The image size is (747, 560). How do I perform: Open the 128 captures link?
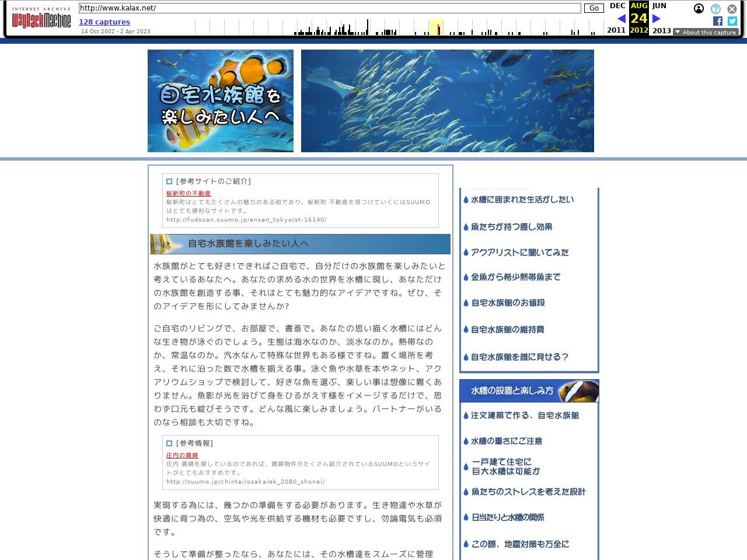[x=104, y=22]
